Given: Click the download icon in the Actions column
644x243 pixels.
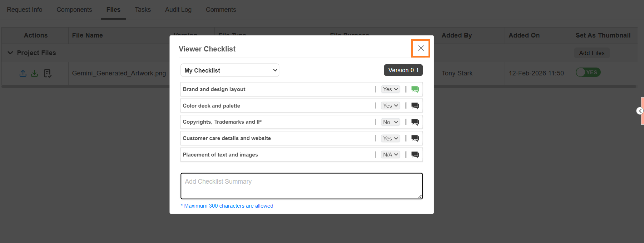Looking at the screenshot, I should (34, 73).
